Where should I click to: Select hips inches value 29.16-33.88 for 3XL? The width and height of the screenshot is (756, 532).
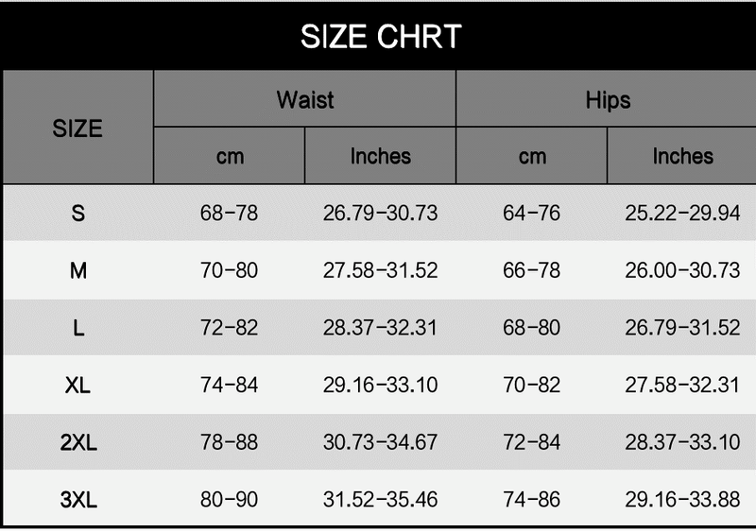tap(682, 501)
